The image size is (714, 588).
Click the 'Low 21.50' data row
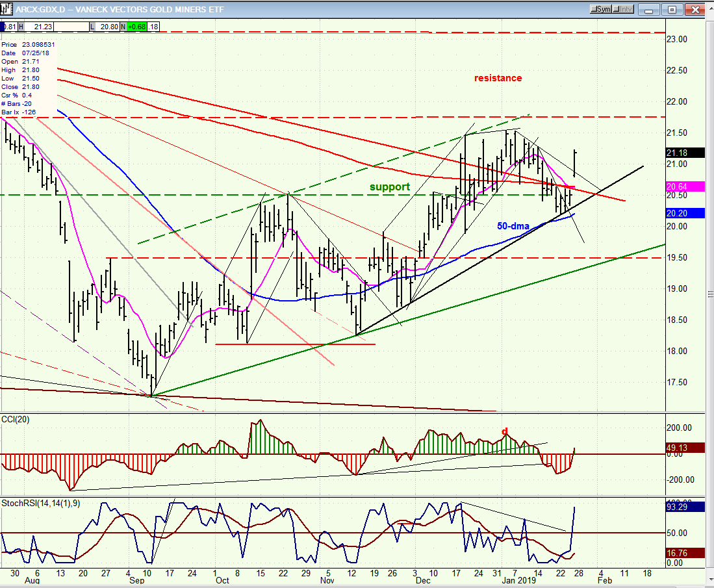pos(21,79)
